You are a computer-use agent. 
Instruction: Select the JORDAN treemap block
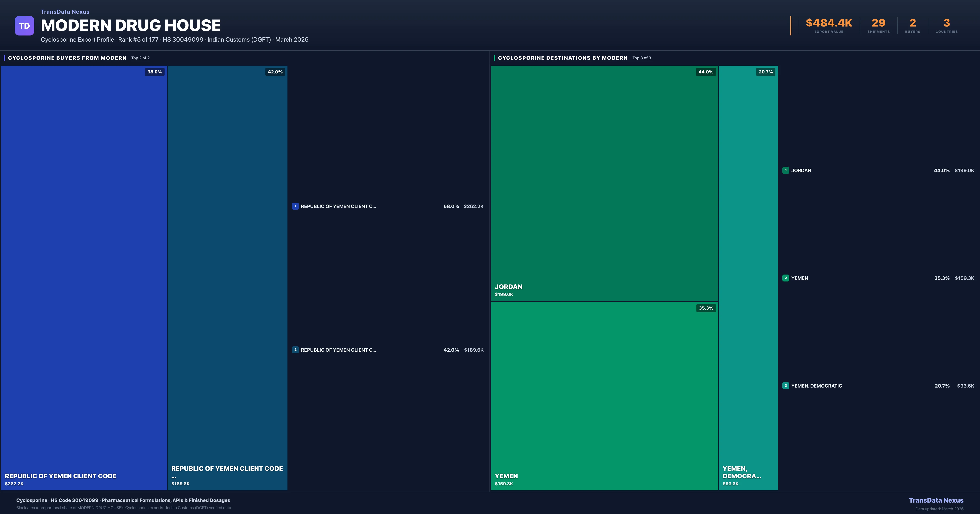pos(604,183)
